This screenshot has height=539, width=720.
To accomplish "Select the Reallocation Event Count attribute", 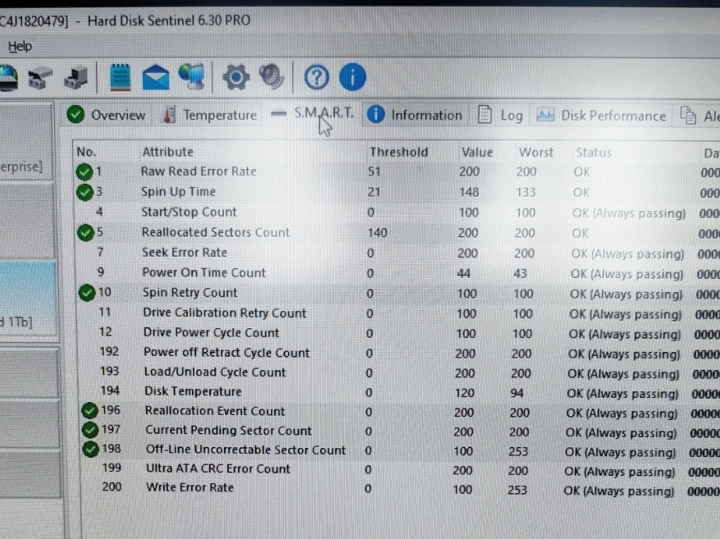I will click(215, 411).
